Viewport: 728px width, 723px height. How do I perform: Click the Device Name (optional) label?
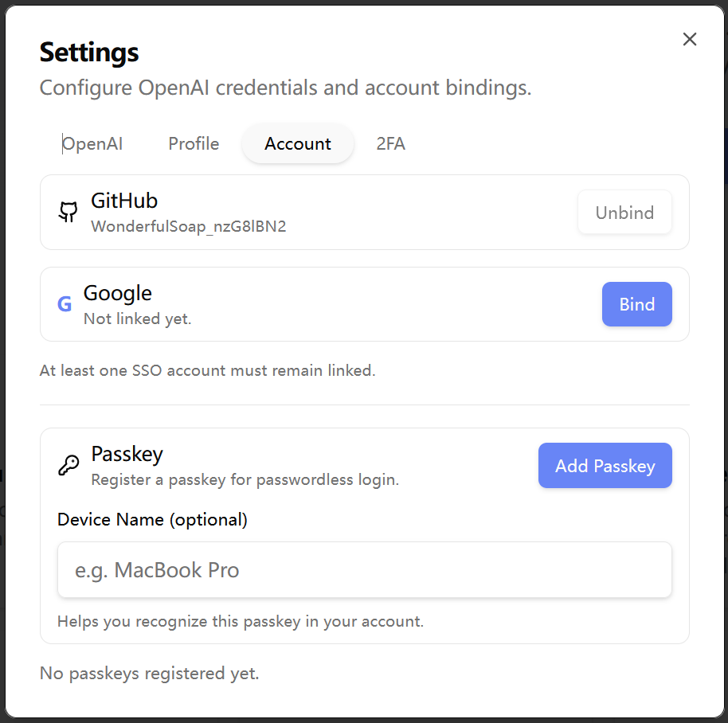(152, 520)
